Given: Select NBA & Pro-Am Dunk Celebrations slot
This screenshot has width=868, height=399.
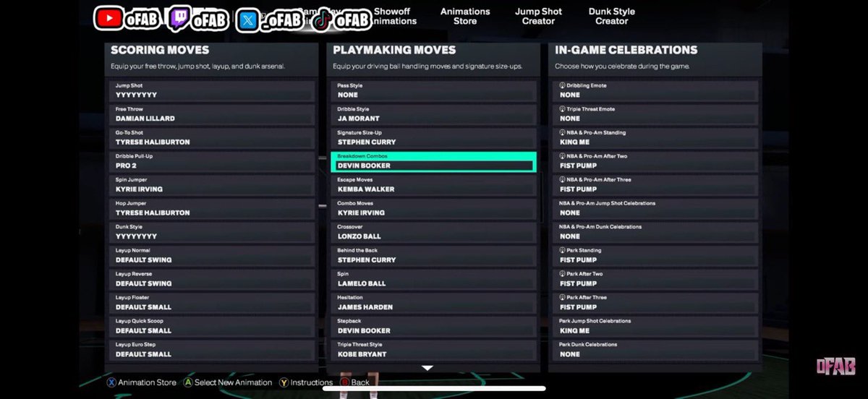Looking at the screenshot, I should [x=656, y=232].
